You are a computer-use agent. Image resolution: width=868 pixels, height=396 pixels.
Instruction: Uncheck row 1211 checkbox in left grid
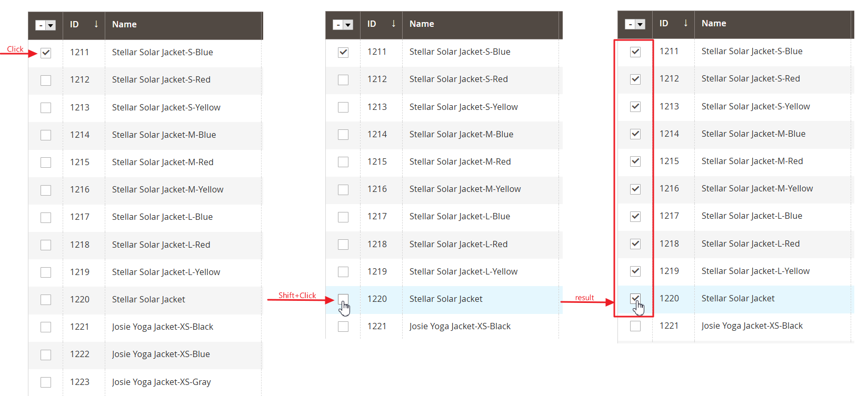pos(46,53)
